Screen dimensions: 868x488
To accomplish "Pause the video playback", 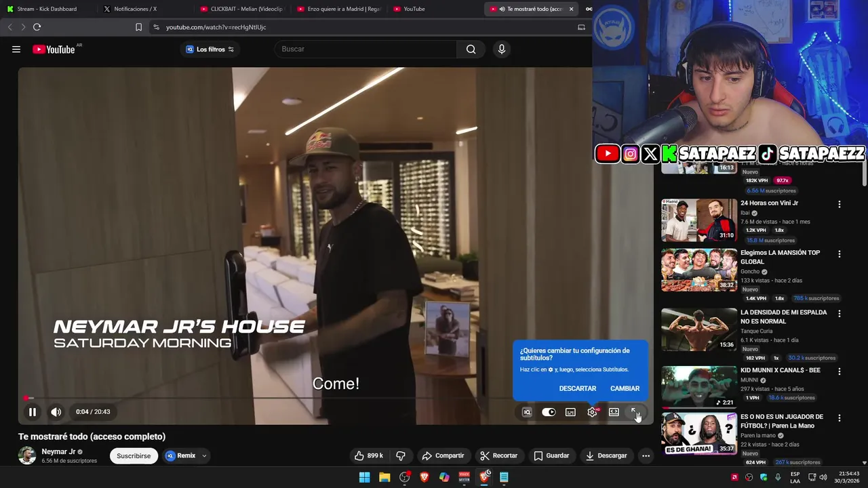I will click(x=32, y=411).
